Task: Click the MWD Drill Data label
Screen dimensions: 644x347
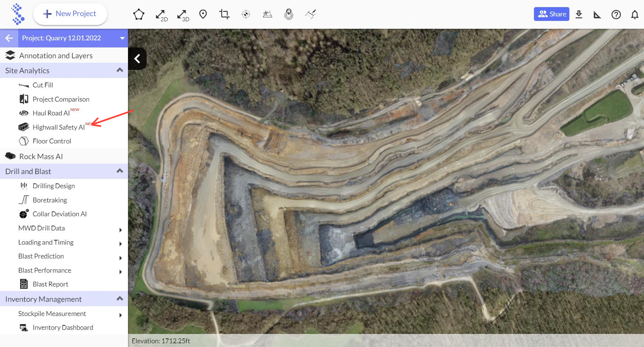Action: 41,228
